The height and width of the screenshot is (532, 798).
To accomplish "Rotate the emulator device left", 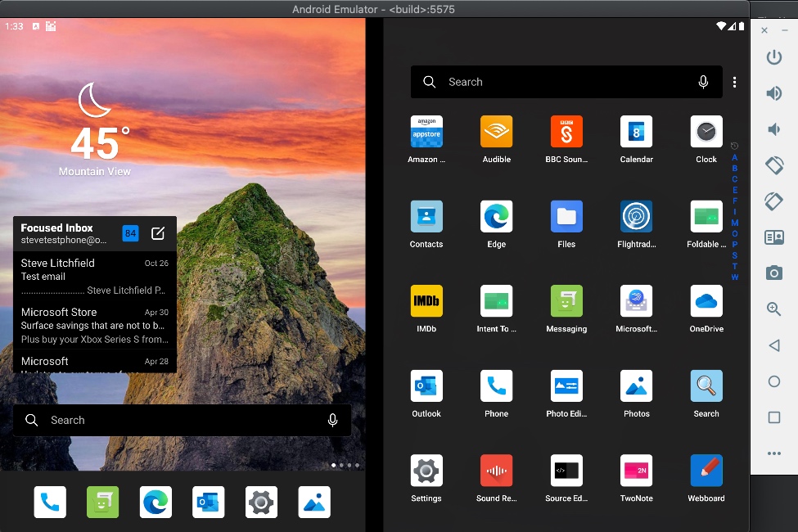I will (x=774, y=165).
